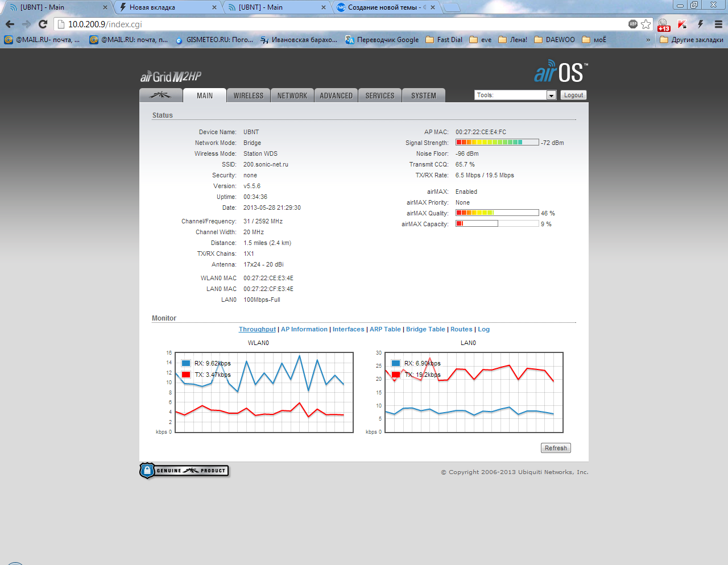Open the Переводчик Google bookmark
728x565 pixels.
382,40
